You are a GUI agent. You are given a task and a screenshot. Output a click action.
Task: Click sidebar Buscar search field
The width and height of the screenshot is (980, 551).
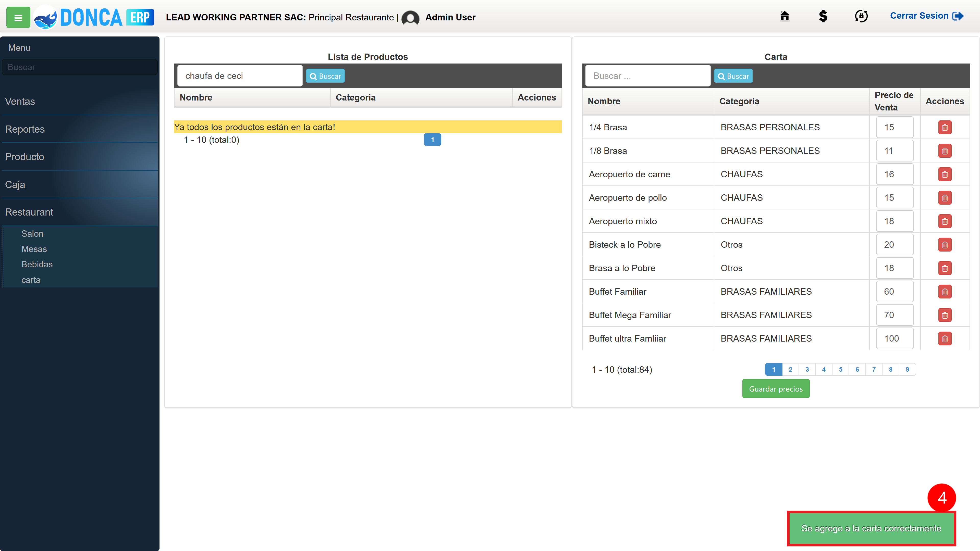[x=80, y=67]
